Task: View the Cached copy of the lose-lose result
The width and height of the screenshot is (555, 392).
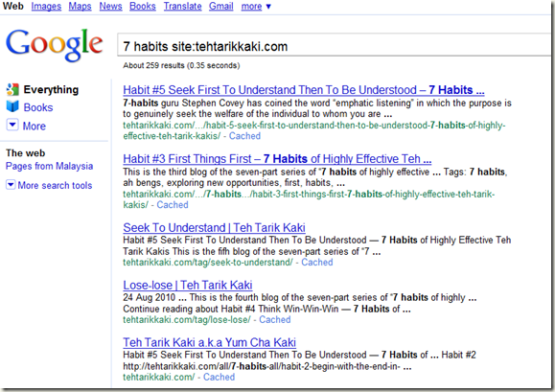Action: pos(275,319)
